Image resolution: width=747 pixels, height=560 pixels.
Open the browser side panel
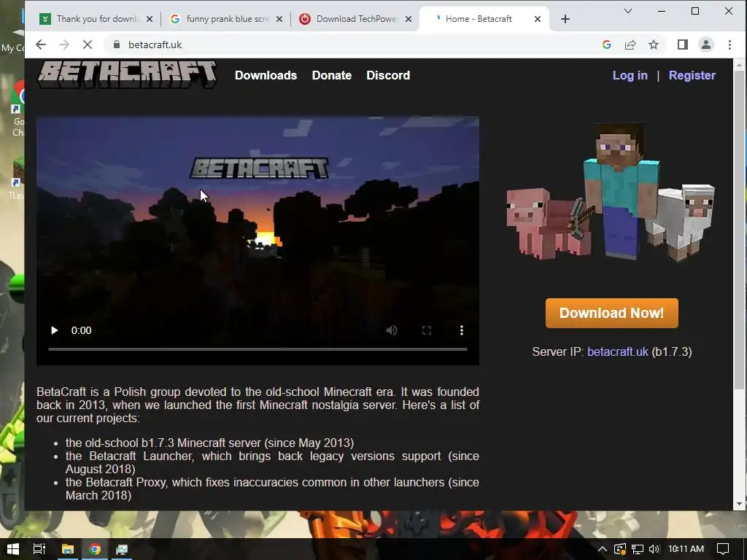(x=683, y=44)
